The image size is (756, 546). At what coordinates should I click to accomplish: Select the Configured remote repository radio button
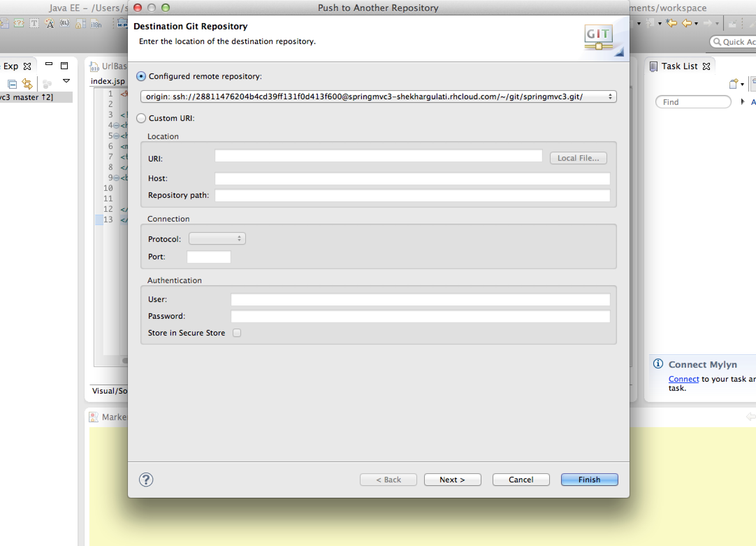(x=141, y=76)
